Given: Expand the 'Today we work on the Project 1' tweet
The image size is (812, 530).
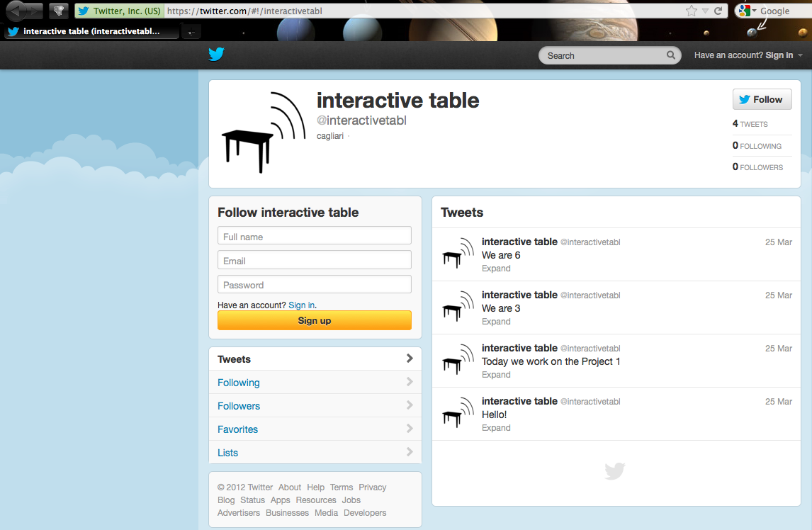Looking at the screenshot, I should [x=496, y=375].
